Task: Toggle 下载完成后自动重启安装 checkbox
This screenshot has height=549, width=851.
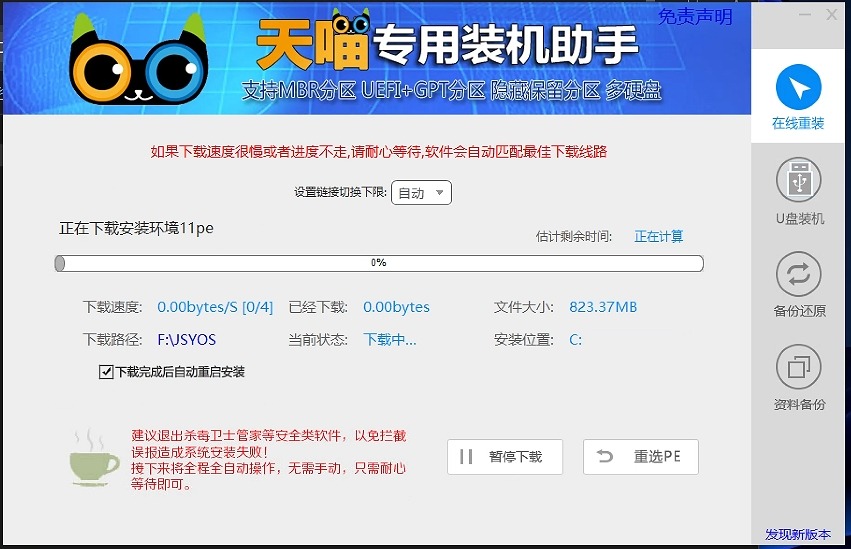Action: [x=106, y=372]
